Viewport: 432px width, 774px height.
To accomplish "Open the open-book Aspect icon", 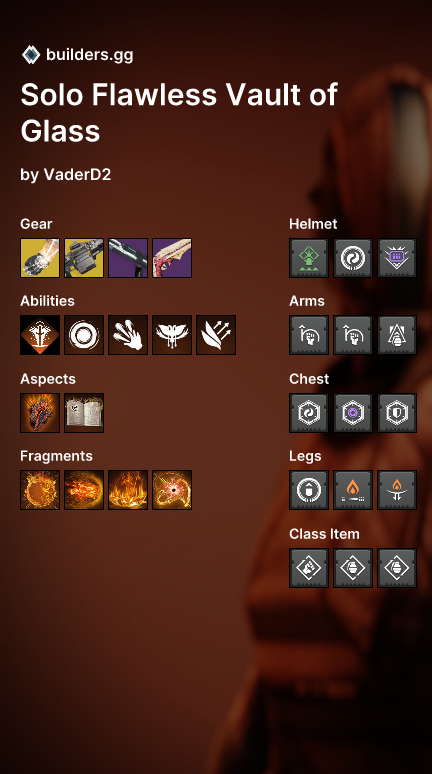I will point(84,413).
